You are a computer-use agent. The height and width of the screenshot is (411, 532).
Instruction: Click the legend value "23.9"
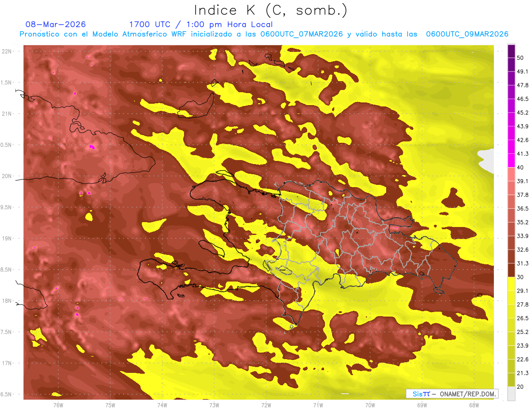[523, 345]
